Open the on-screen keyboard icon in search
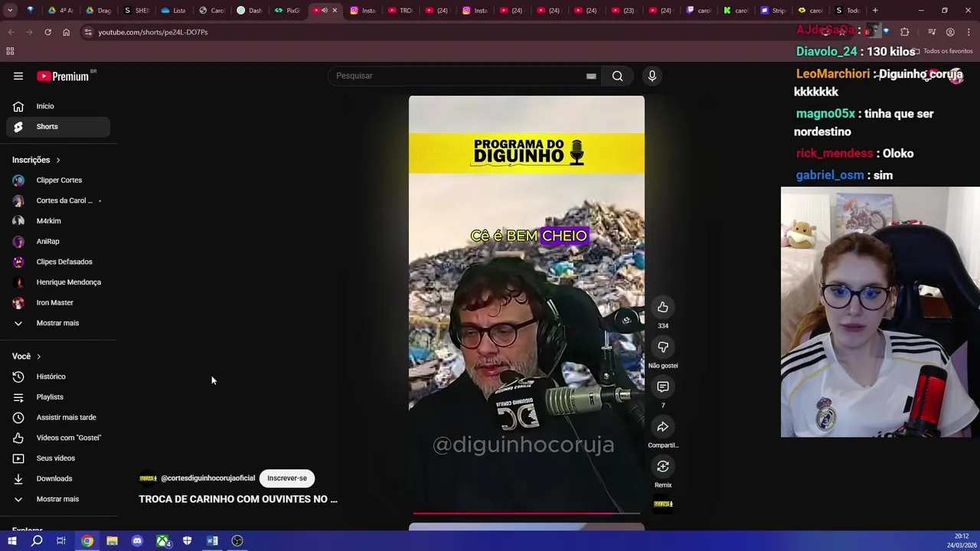Image resolution: width=980 pixels, height=551 pixels. (x=591, y=76)
